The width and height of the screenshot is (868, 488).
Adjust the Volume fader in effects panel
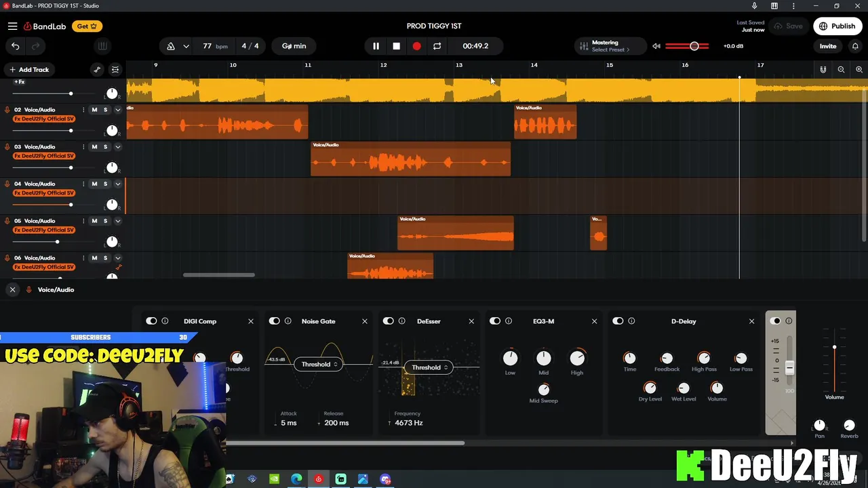tap(834, 359)
